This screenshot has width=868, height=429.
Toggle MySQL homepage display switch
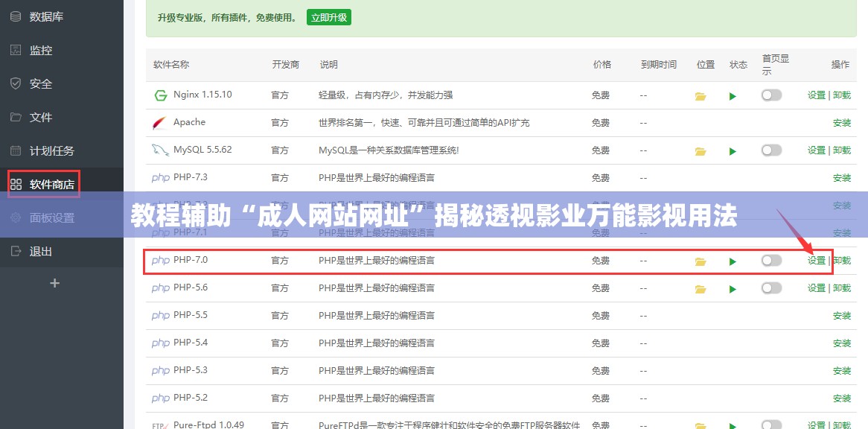tap(772, 150)
